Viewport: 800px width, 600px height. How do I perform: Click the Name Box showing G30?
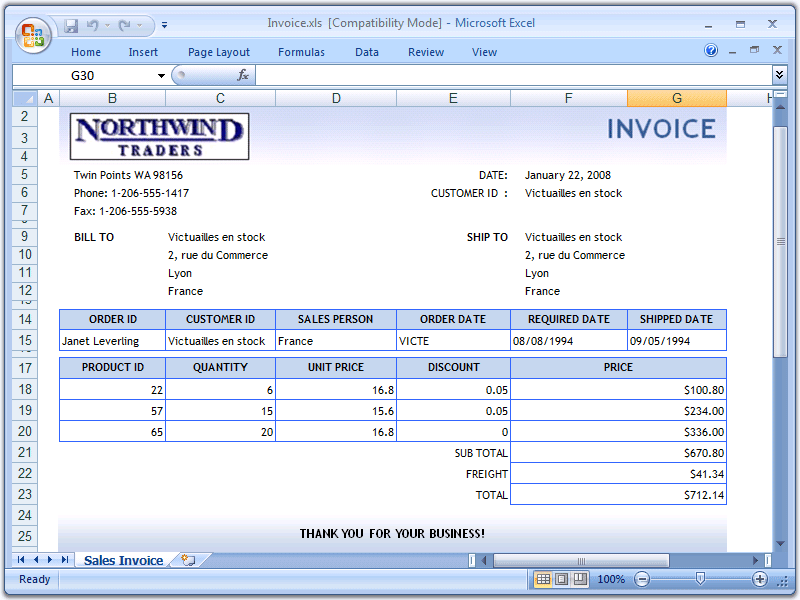click(x=84, y=76)
